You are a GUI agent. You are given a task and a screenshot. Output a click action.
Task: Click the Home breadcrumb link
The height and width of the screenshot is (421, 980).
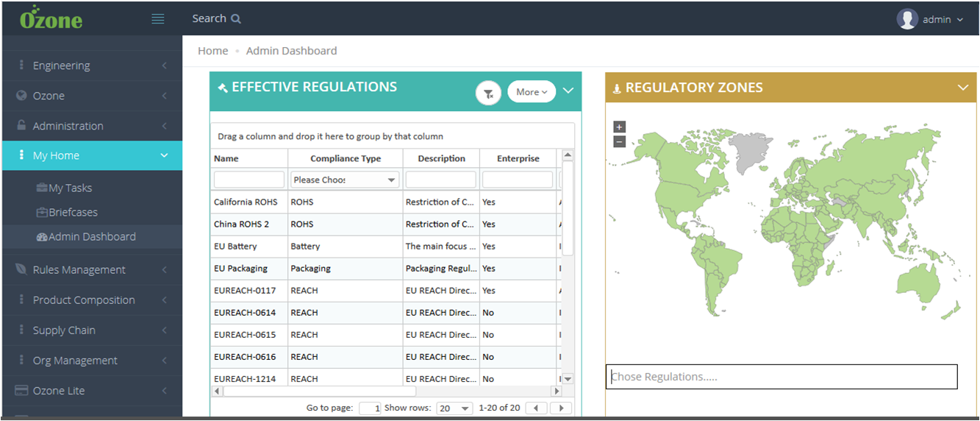click(x=212, y=51)
